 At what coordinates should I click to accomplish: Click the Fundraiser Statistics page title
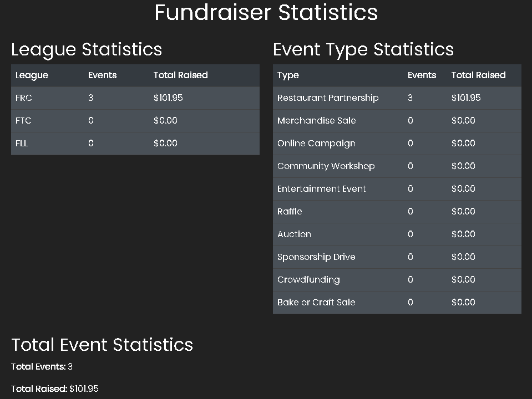pos(266,13)
